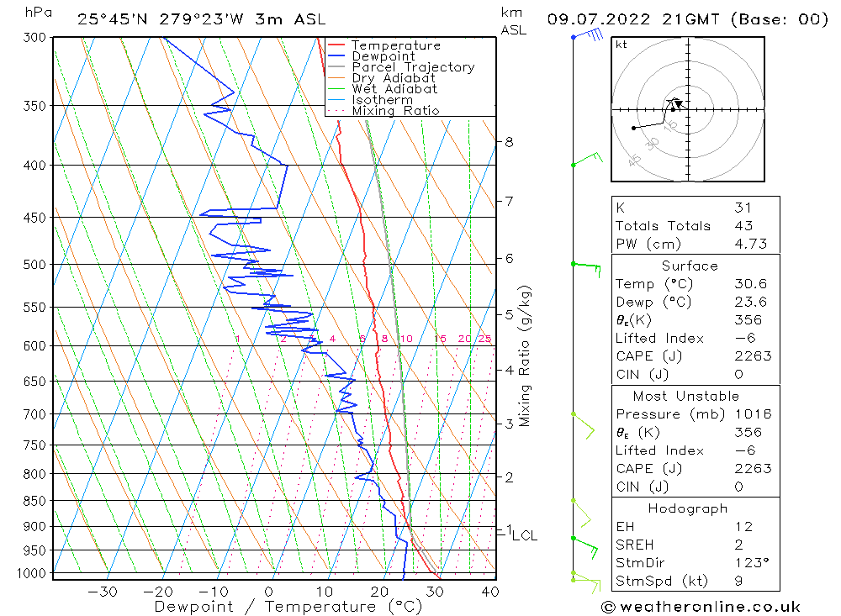Click the red Temperature legend line sample
This screenshot has height=616, width=841.
(336, 45)
